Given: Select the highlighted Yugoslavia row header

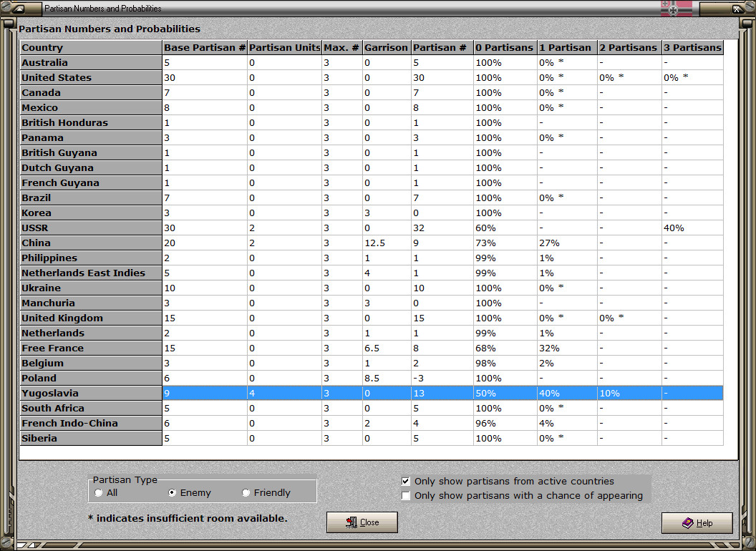Looking at the screenshot, I should [x=91, y=393].
